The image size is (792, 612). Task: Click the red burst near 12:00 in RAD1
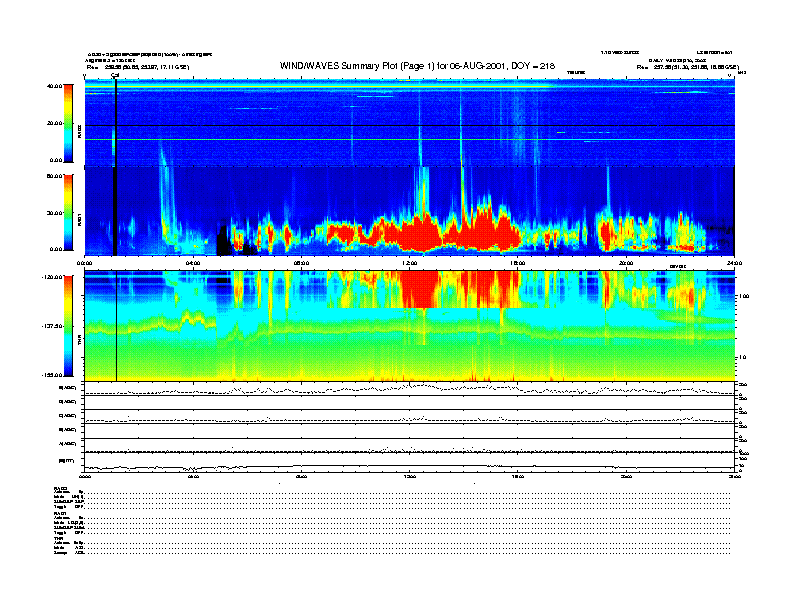pos(419,235)
